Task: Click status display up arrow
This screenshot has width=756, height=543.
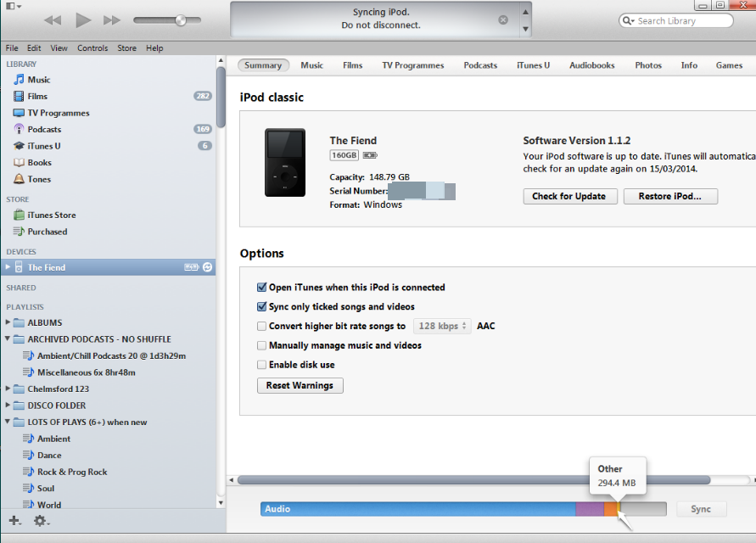Action: [525, 12]
